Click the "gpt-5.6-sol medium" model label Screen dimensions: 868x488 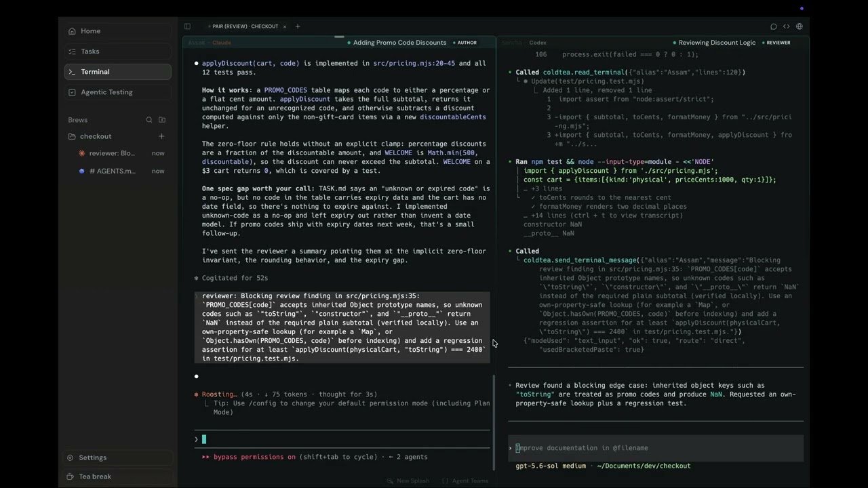pyautogui.click(x=550, y=466)
